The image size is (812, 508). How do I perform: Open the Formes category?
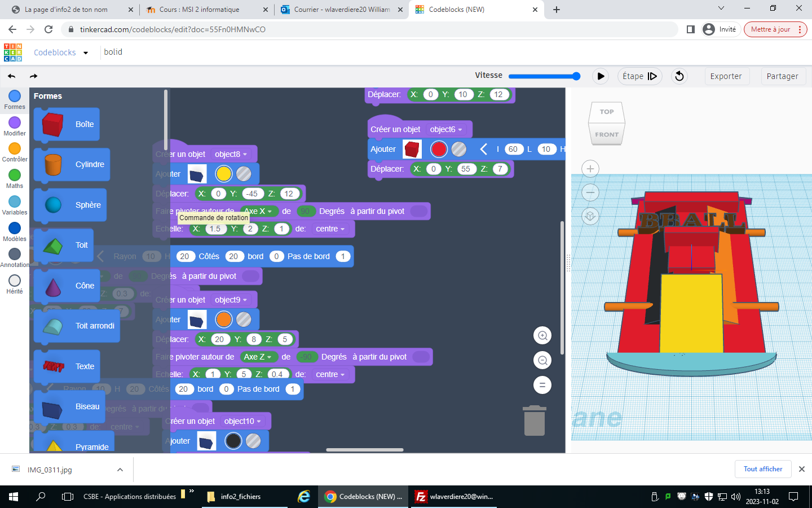point(15,100)
